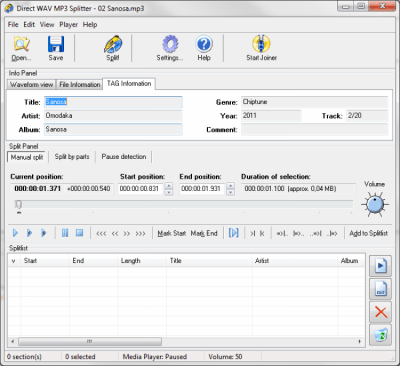Switch to Pause detection tab
This screenshot has width=400, height=366.
click(x=124, y=157)
